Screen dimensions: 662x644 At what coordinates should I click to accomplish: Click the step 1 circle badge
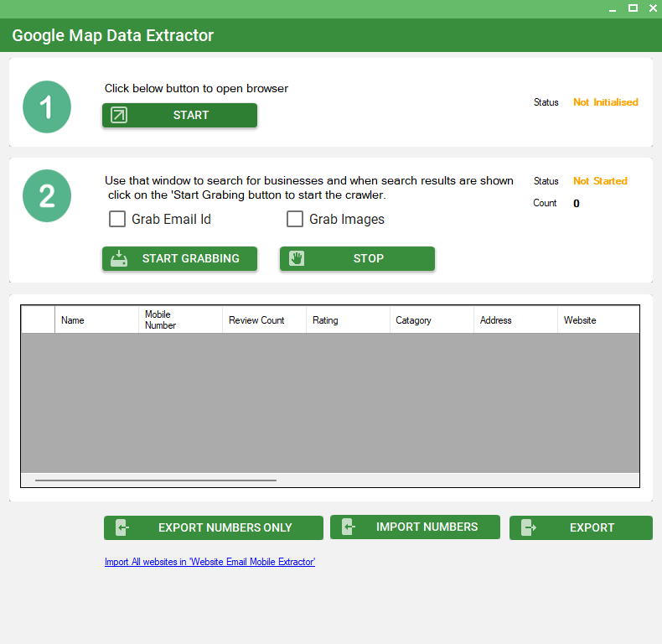click(x=47, y=107)
